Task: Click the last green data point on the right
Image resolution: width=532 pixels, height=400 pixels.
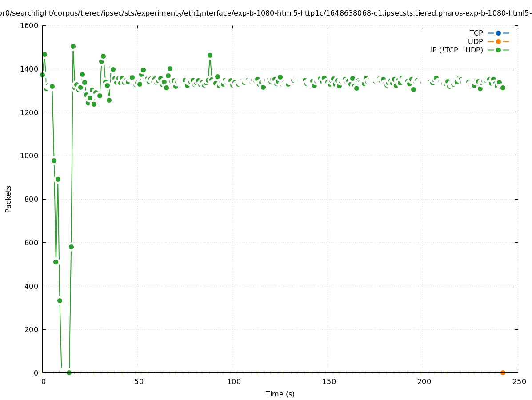Action: click(x=503, y=88)
